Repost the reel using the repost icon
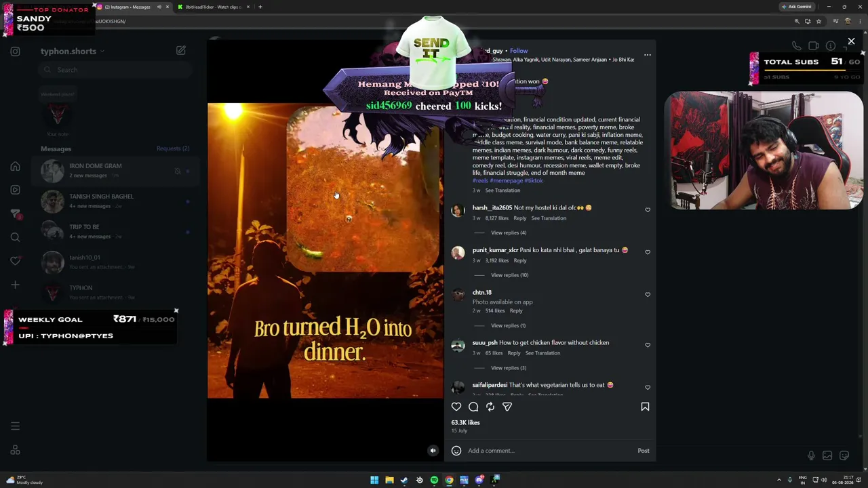The image size is (868, 488). click(x=490, y=407)
